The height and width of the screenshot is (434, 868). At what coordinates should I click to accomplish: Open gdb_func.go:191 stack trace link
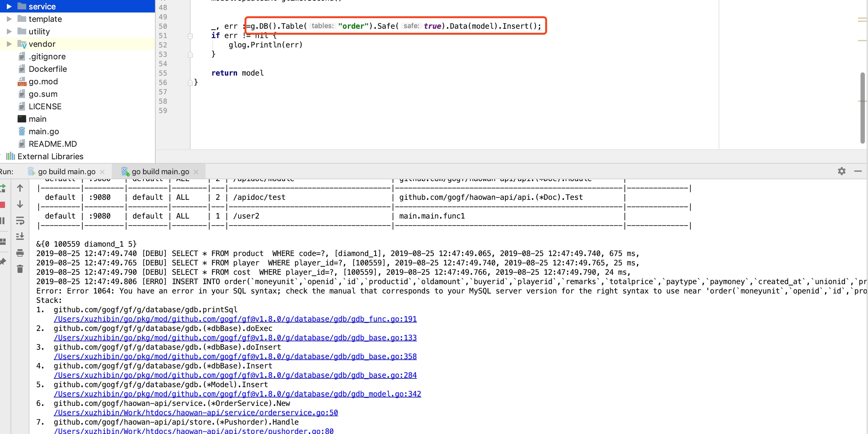(x=235, y=319)
